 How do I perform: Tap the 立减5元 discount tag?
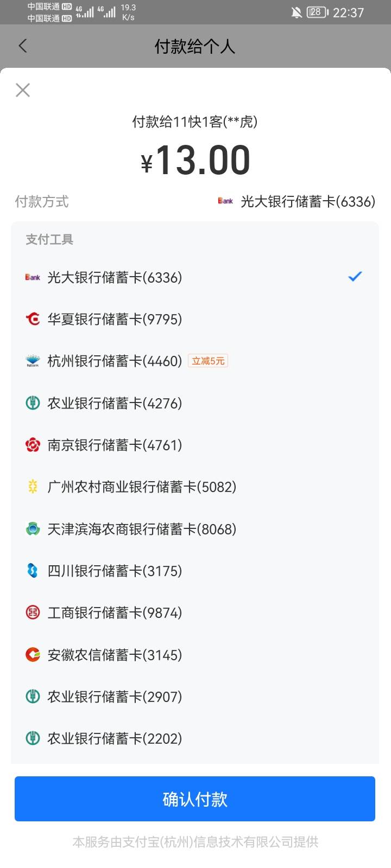pos(208,361)
